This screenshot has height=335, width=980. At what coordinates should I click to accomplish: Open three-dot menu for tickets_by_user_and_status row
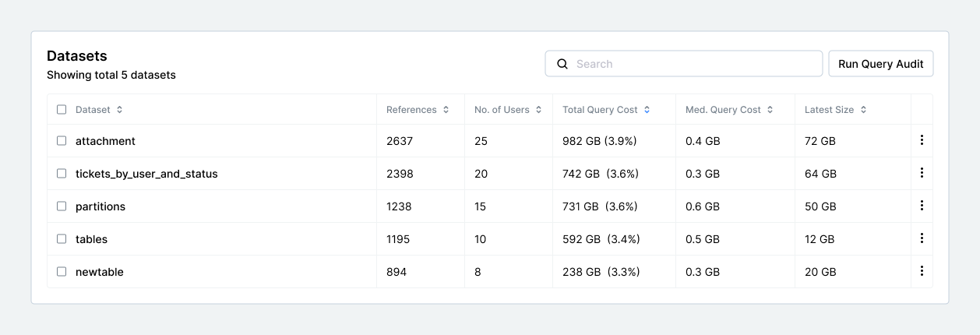922,173
